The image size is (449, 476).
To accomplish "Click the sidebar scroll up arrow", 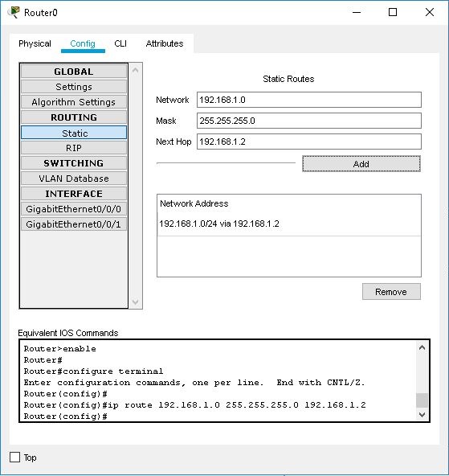I will point(136,71).
